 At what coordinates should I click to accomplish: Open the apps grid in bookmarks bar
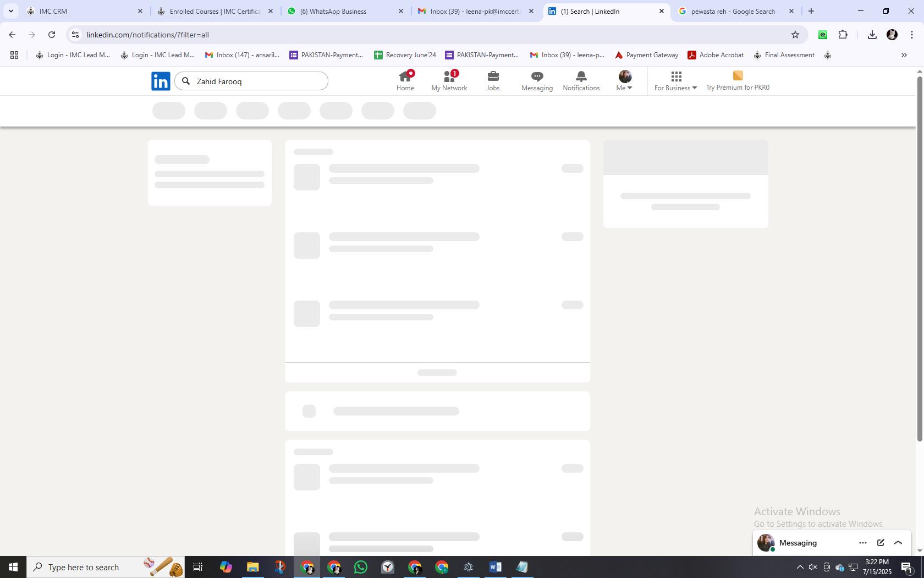click(x=14, y=55)
